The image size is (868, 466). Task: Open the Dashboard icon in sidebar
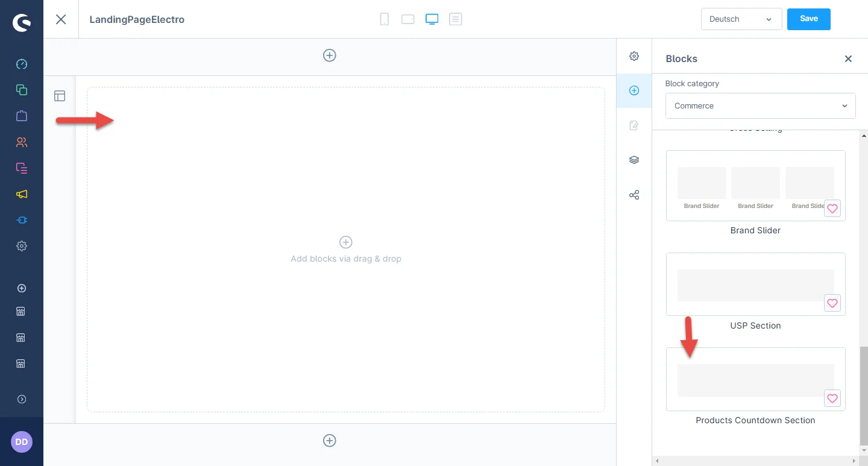tap(22, 64)
